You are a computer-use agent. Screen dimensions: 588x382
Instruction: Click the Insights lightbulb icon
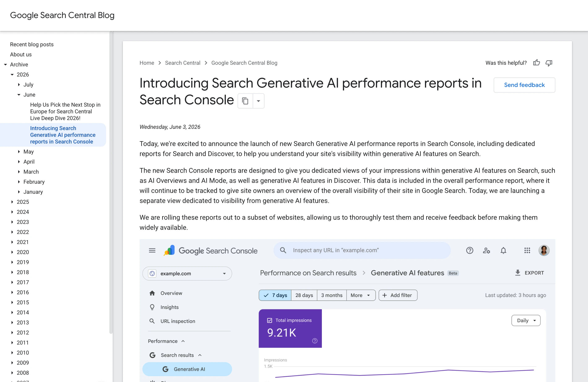[x=152, y=307]
